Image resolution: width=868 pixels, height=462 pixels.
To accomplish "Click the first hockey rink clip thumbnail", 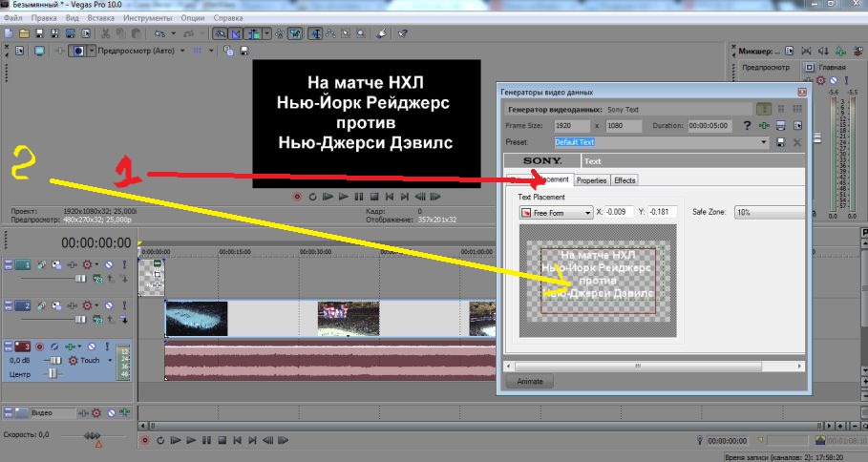I will click(197, 319).
